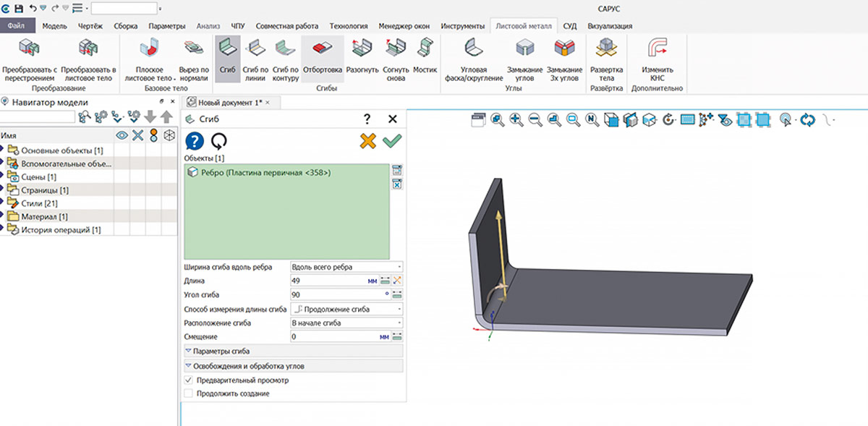This screenshot has width=868, height=426.
Task: Switch to the Модель tab
Action: click(x=55, y=26)
